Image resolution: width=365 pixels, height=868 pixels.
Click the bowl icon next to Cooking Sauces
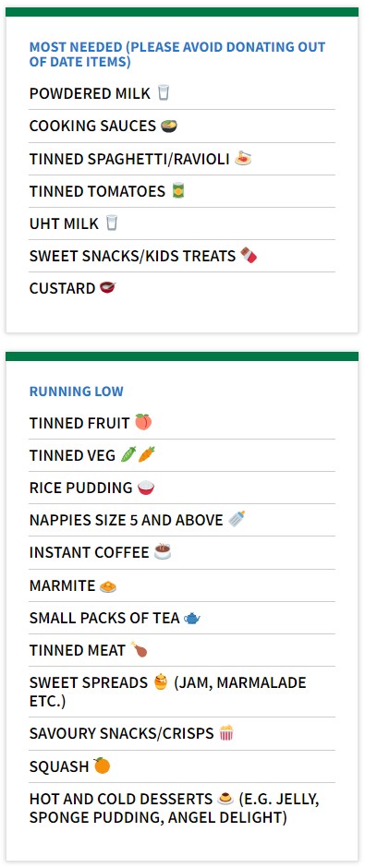[169, 126]
